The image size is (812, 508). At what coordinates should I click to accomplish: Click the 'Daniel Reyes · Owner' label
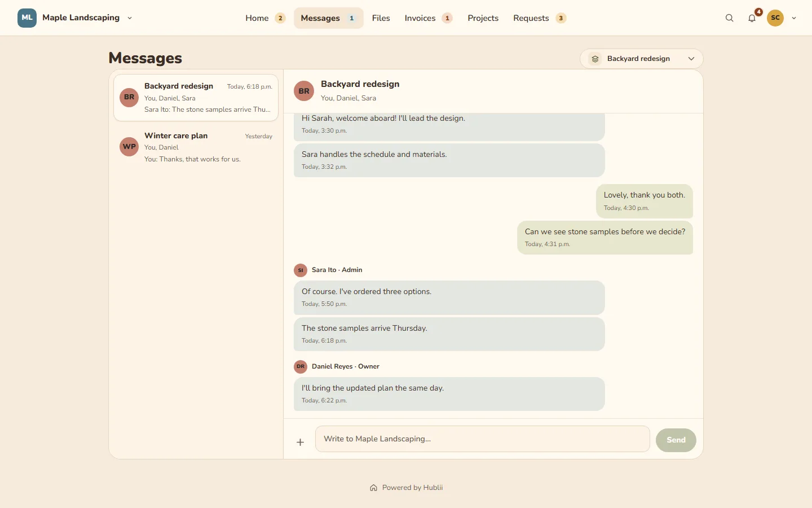pyautogui.click(x=346, y=366)
